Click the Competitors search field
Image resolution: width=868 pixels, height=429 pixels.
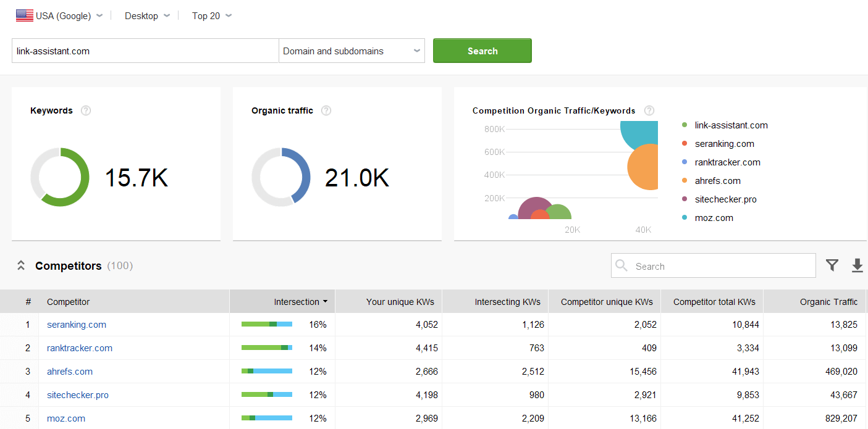[x=714, y=266]
